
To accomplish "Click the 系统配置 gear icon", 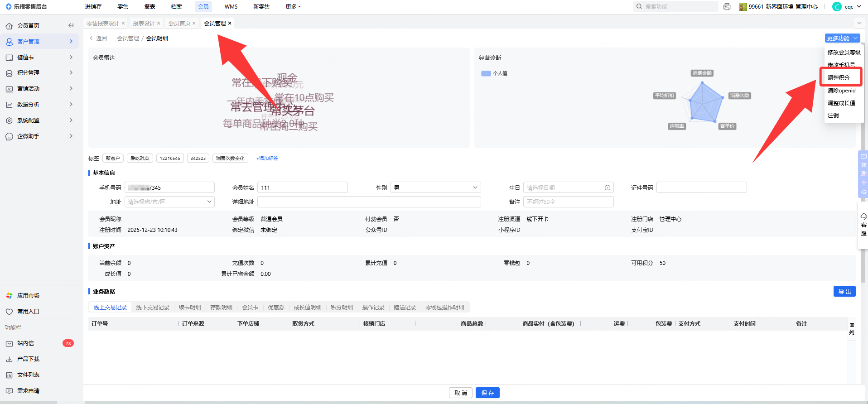I will pyautogui.click(x=9, y=120).
